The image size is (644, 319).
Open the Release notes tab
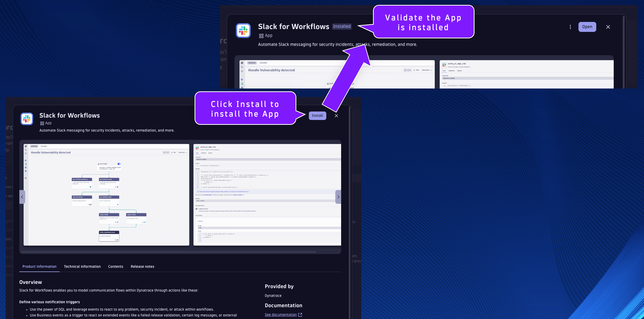pyautogui.click(x=142, y=267)
